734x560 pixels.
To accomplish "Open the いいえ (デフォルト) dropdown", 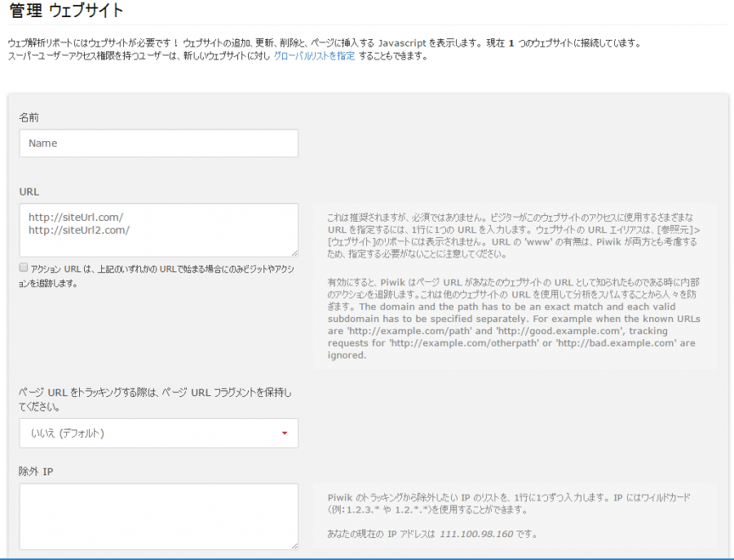I will tap(158, 433).
